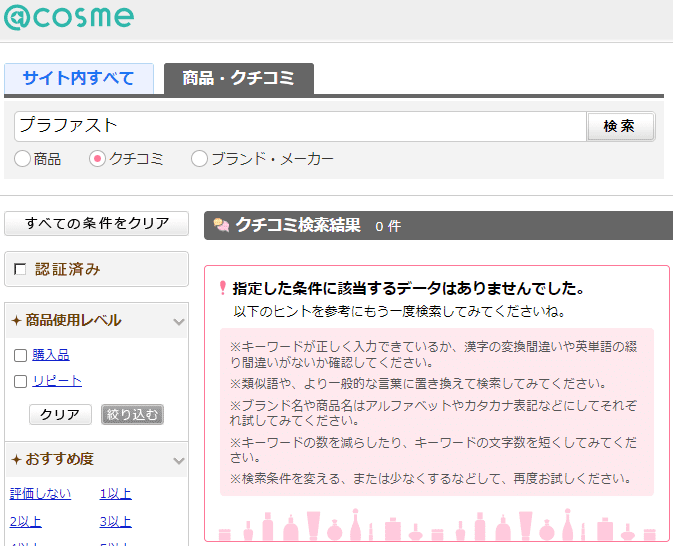The height and width of the screenshot is (546, 673).
Task: Open the @cosme logo homepage
Action: tap(69, 16)
